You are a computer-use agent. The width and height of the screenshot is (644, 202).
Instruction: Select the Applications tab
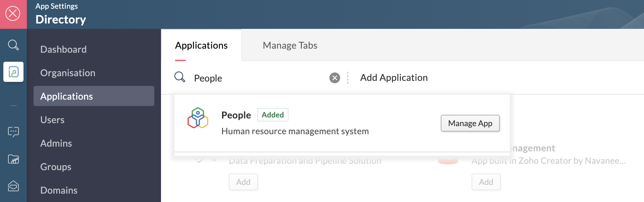click(201, 45)
